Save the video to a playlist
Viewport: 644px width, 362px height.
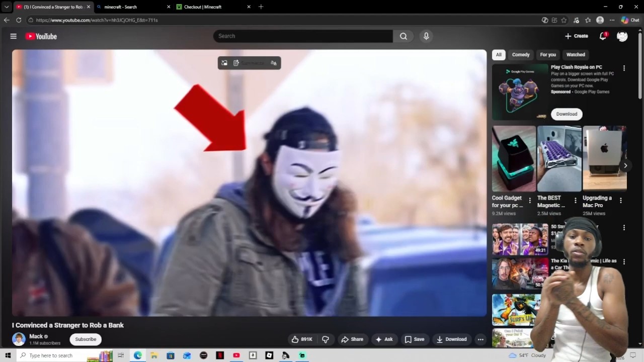(415, 339)
